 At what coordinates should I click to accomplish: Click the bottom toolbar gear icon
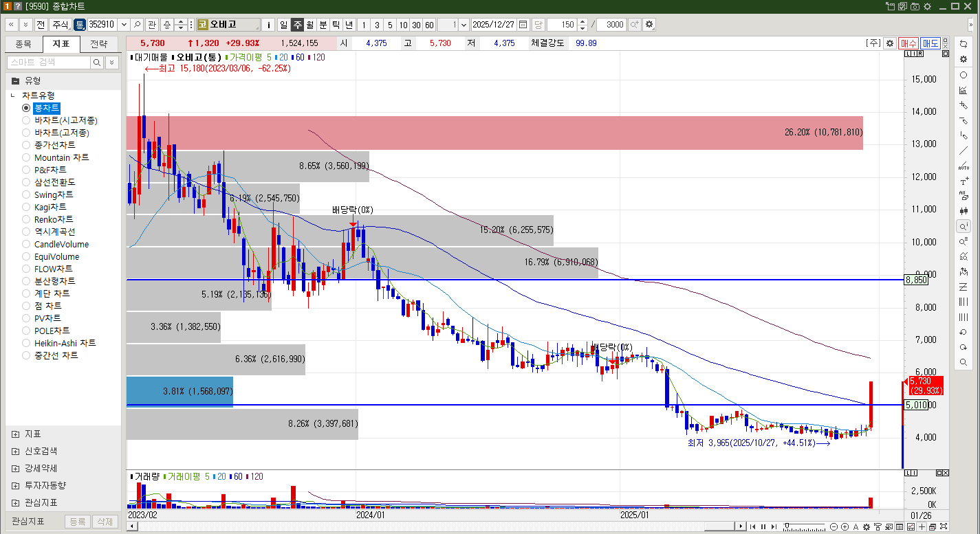click(867, 527)
